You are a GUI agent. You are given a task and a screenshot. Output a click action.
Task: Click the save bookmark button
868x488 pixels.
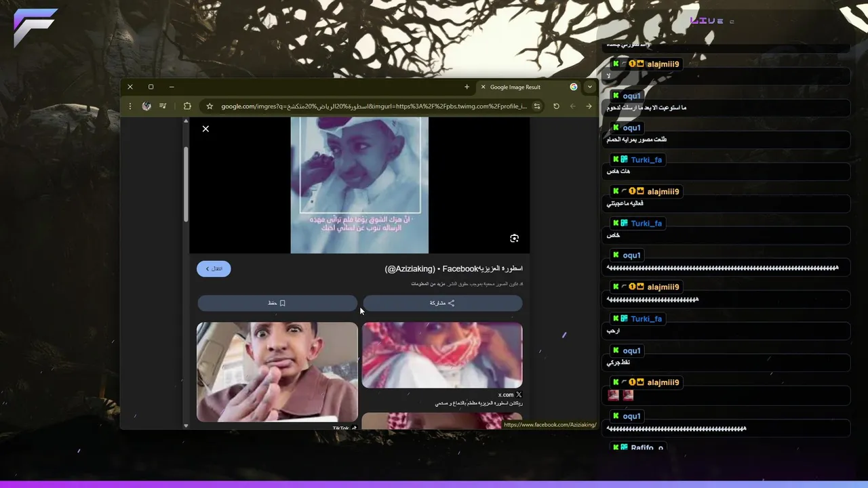277,303
